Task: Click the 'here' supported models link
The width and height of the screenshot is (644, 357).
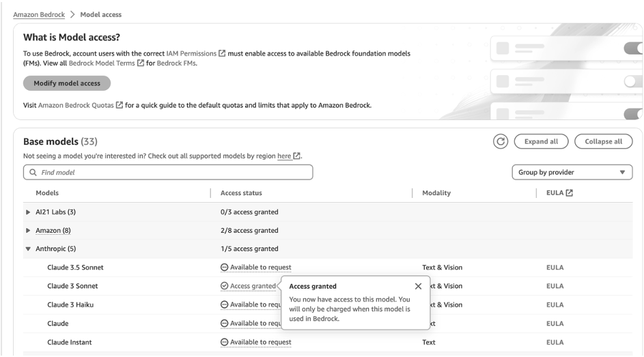Action: [x=284, y=156]
